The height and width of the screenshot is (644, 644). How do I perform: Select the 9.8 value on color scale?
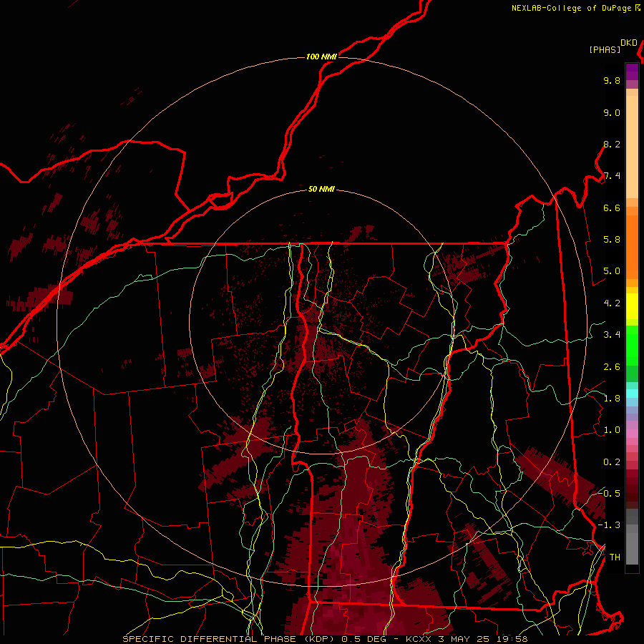point(612,81)
